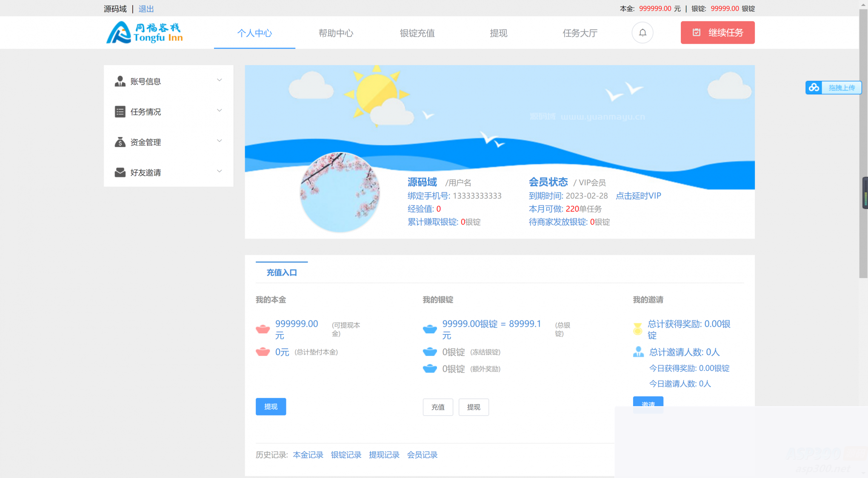The height and width of the screenshot is (478, 868).
Task: Click the trophy icon beside 总计获得奖励
Action: pyautogui.click(x=638, y=328)
